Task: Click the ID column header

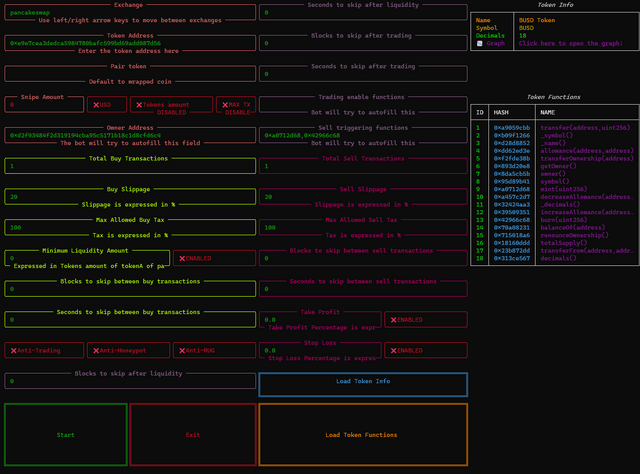Action: (480, 112)
